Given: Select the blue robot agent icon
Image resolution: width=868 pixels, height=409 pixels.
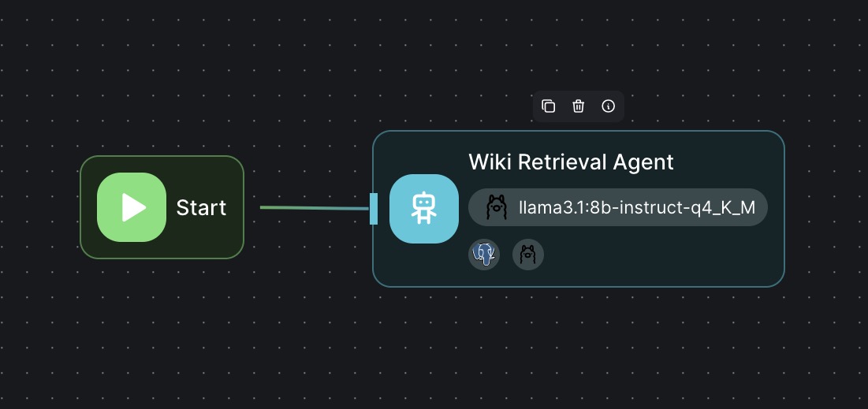Looking at the screenshot, I should click(x=424, y=209).
